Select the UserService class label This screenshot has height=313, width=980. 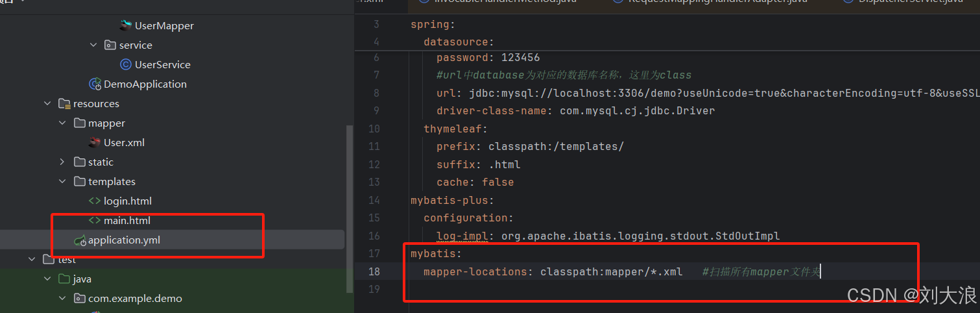163,64
